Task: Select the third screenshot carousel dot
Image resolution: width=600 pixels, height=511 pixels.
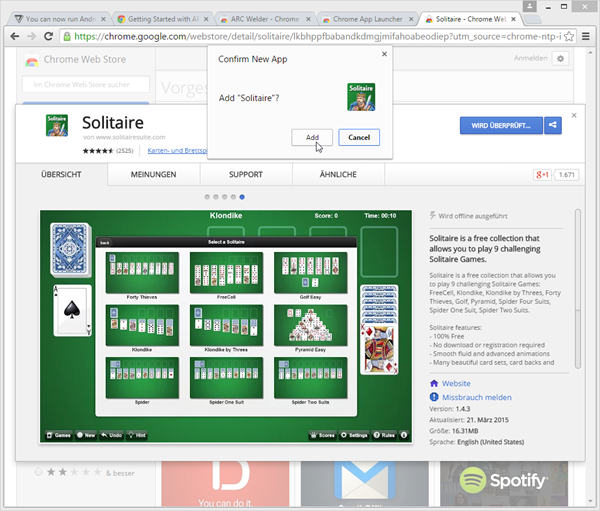Action: click(225, 197)
